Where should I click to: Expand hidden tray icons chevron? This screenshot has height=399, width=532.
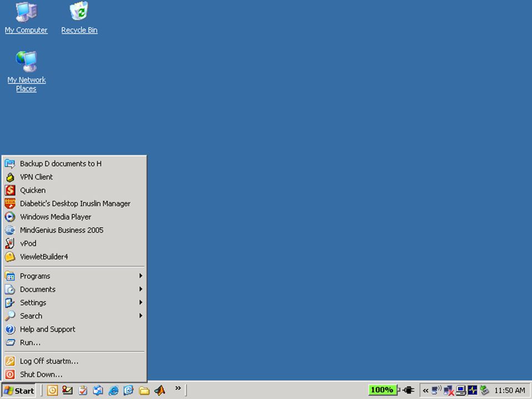(x=426, y=391)
